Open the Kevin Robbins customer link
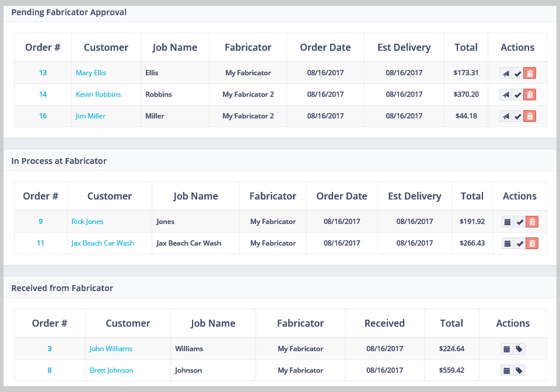This screenshot has height=392, width=560. coord(98,94)
